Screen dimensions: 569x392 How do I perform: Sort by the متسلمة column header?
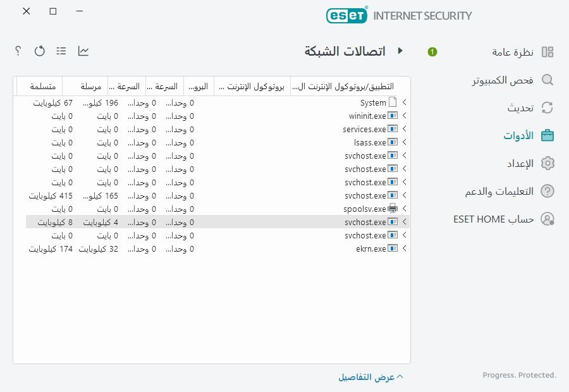[x=37, y=85]
